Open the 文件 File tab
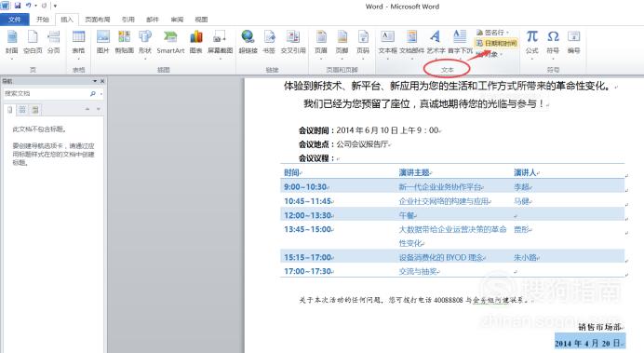The image size is (644, 353). point(14,20)
